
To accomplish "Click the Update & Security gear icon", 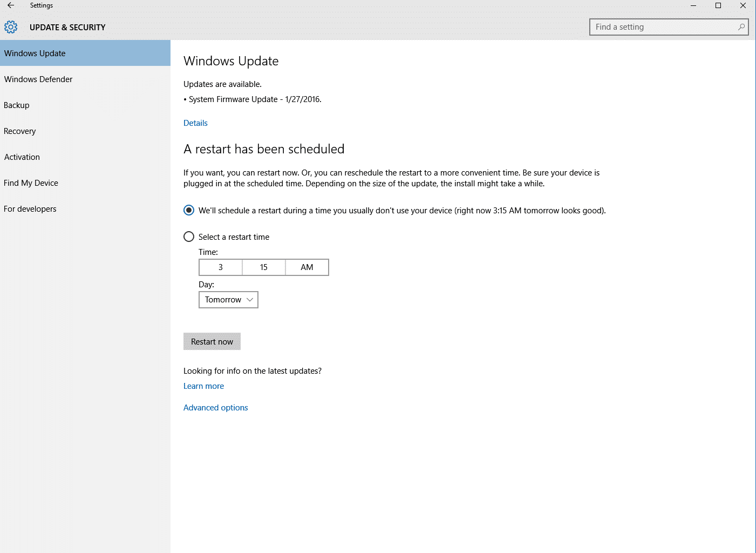I will tap(11, 27).
